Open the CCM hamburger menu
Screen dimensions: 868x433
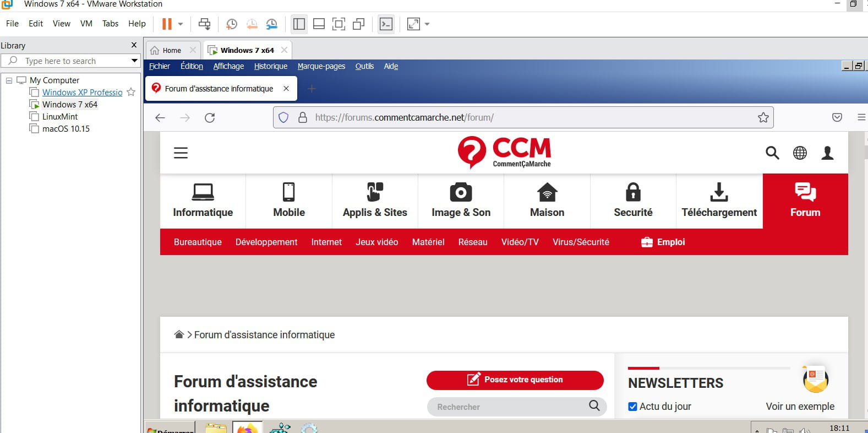pos(181,153)
